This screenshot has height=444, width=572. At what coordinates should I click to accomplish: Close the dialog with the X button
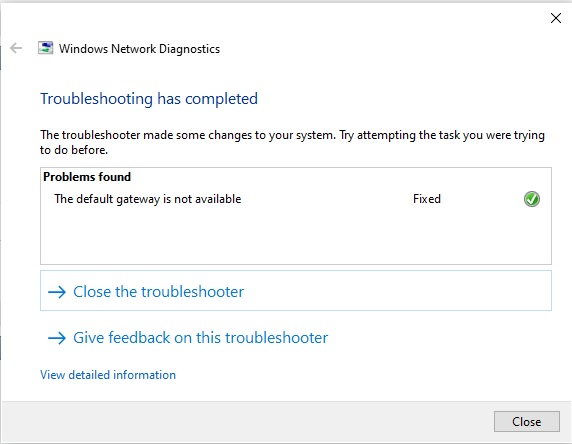[x=556, y=18]
